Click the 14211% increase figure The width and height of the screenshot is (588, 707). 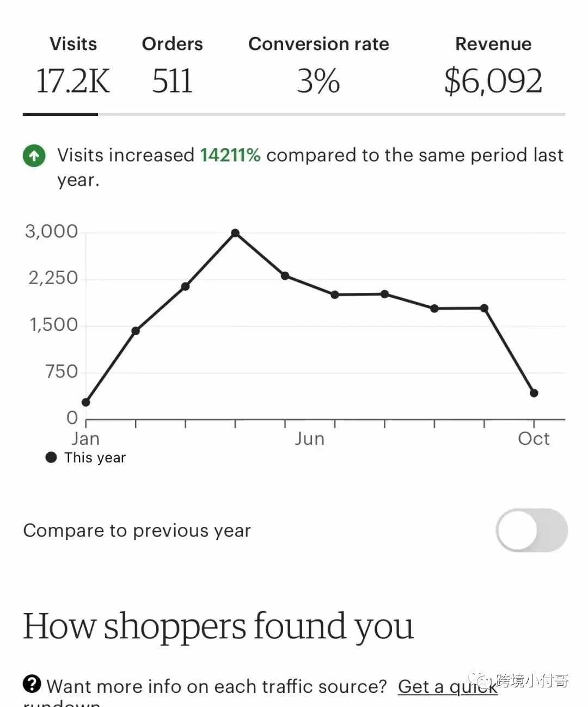tap(230, 155)
